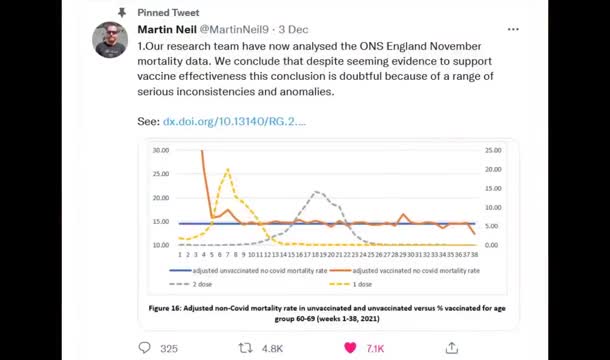Click the grey dashed 2 dose legend
Image resolution: width=610 pixels, height=360 pixels.
pos(191,284)
